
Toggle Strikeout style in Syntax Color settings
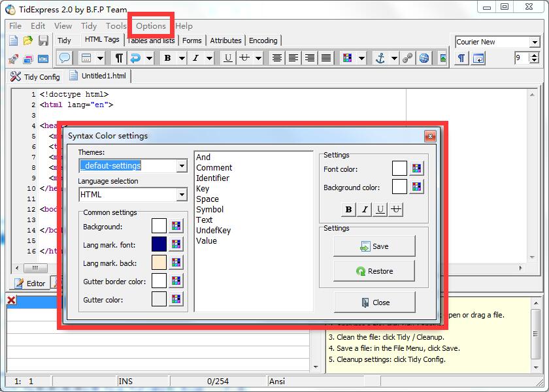[x=396, y=209]
